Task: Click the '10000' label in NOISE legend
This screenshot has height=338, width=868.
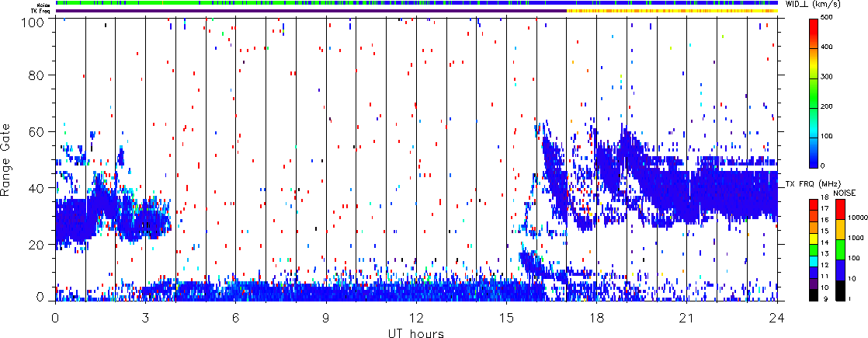Action: (857, 218)
